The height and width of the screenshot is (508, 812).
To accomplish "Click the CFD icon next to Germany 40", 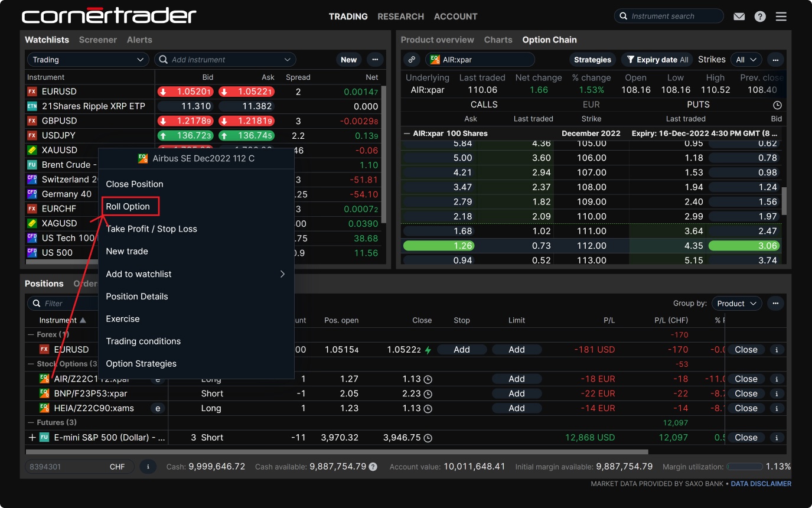I will (32, 194).
